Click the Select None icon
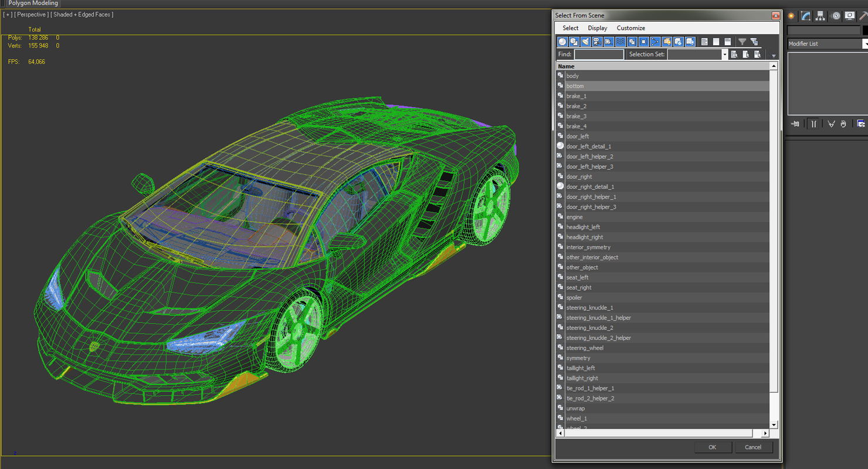Screen dimensions: 868x469 click(x=716, y=42)
